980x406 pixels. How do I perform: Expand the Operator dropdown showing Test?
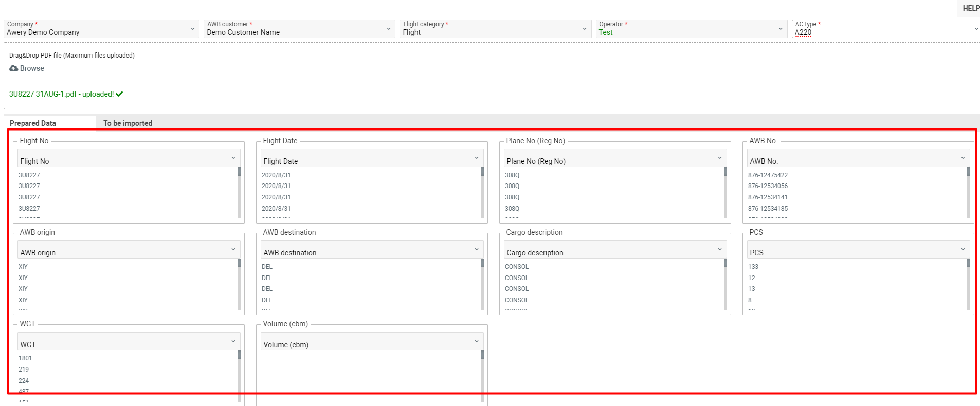(x=691, y=29)
